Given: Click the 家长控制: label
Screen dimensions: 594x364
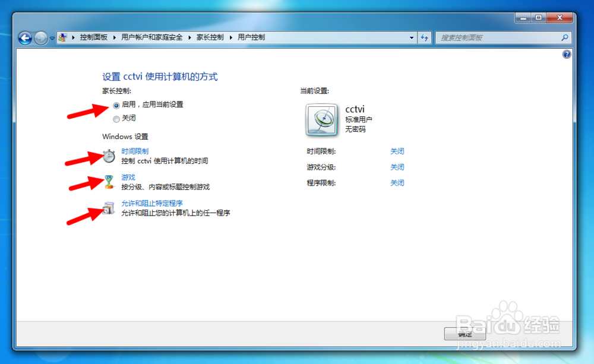Looking at the screenshot, I should coord(116,91).
